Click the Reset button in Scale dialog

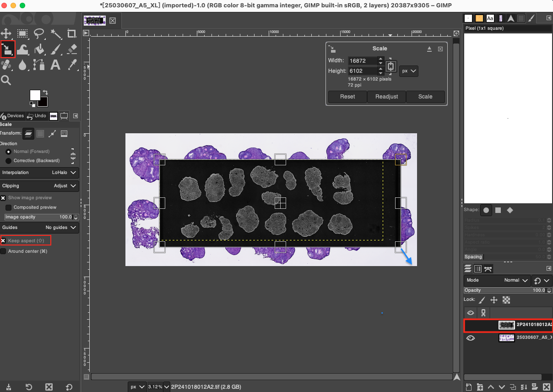pyautogui.click(x=347, y=97)
